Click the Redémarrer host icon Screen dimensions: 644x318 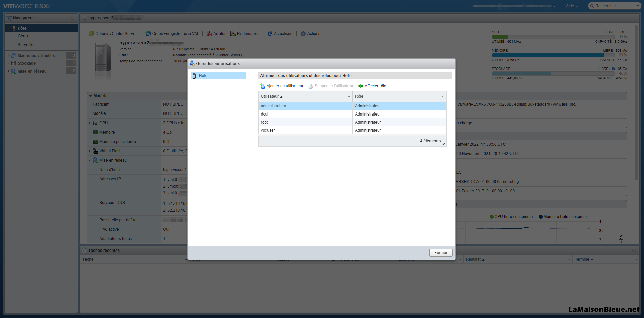[x=233, y=34]
